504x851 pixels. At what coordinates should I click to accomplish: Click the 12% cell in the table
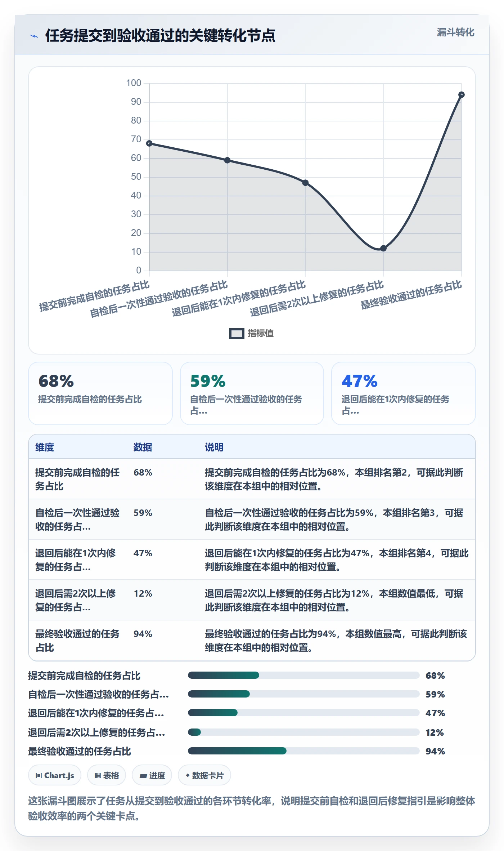pos(143,594)
